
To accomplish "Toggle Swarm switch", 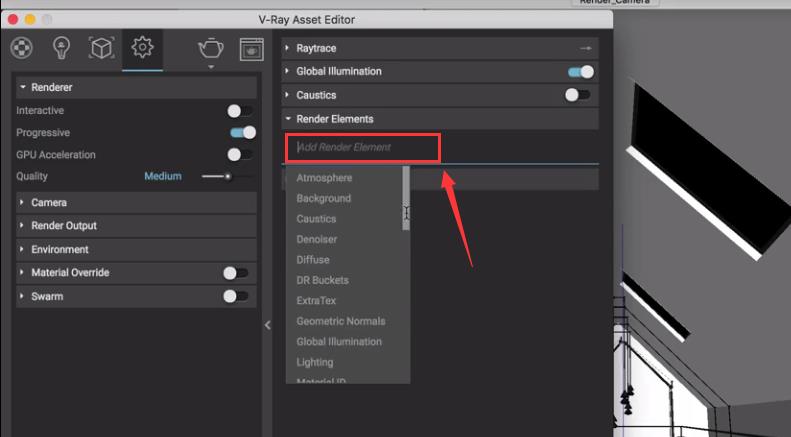I will 236,296.
